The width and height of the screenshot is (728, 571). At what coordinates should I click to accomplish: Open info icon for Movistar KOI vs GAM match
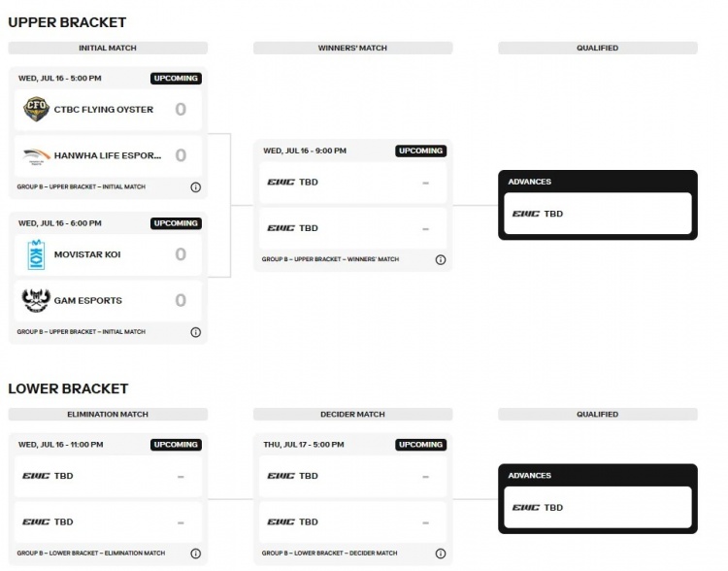pyautogui.click(x=196, y=332)
